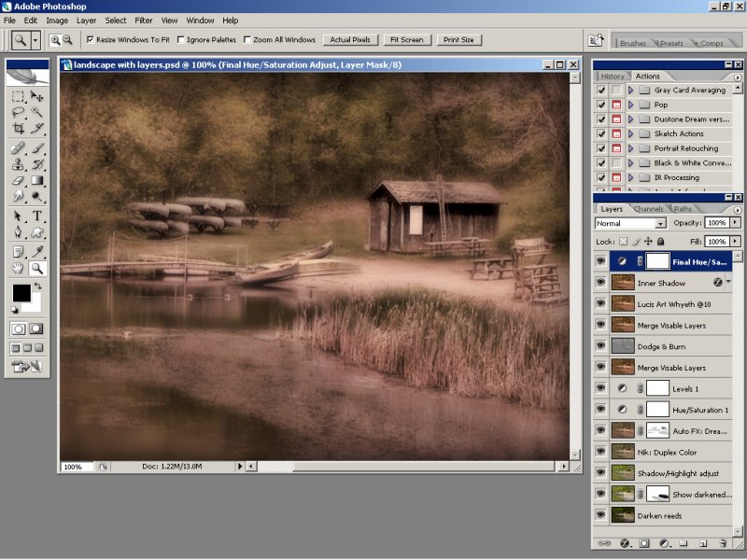747x560 pixels.
Task: Click the foreground color swatch
Action: (21, 293)
